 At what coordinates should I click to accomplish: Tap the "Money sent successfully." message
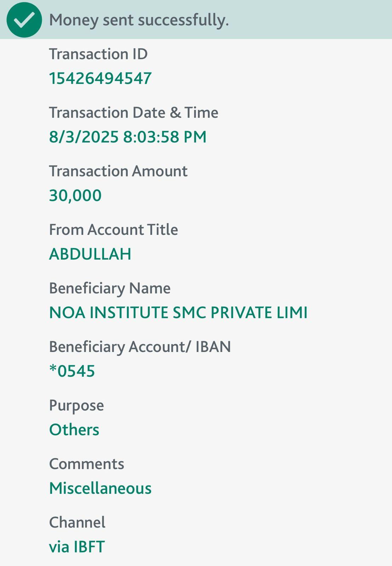139,20
